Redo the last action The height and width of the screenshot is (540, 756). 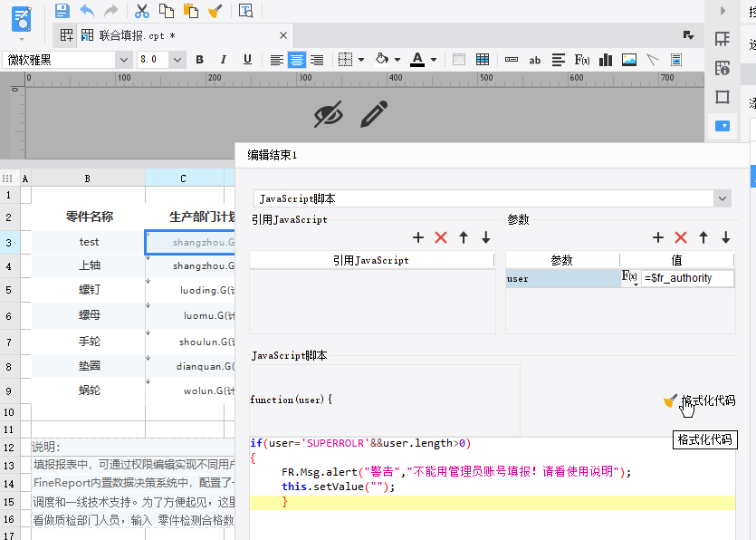tap(111, 11)
